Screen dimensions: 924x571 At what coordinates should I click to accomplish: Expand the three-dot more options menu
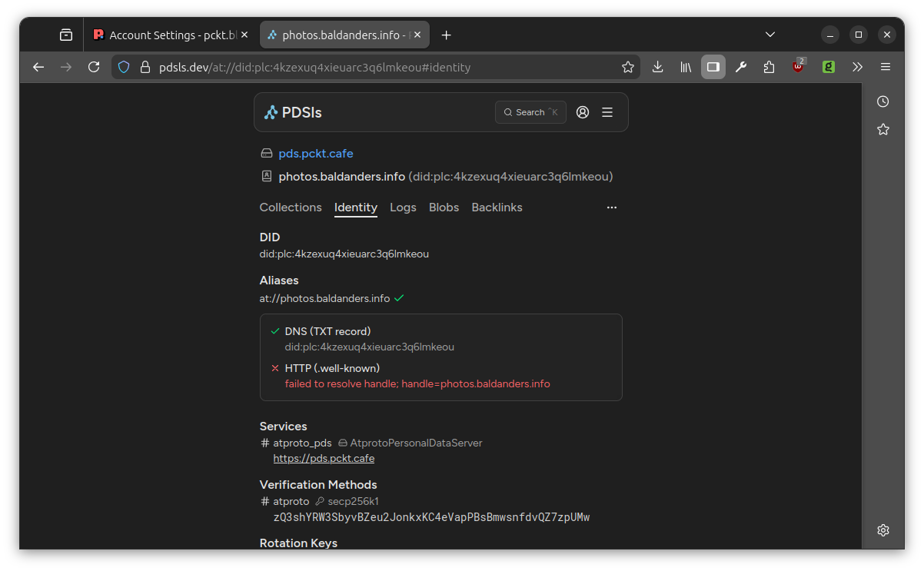point(612,207)
